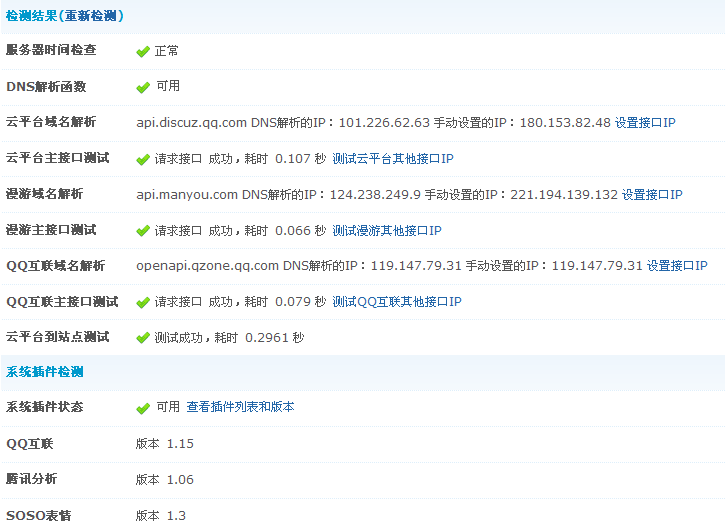725x525 pixels.
Task: Open 设置接口IP link for api.manyou.com
Action: [x=652, y=194]
